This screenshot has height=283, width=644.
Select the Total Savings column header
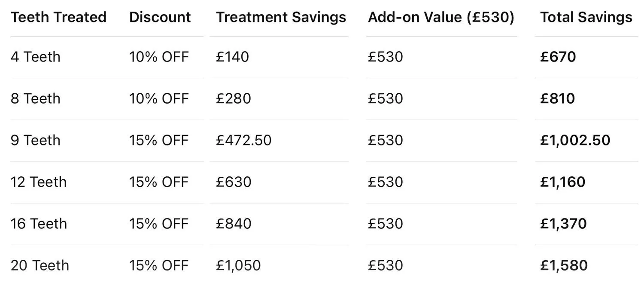pyautogui.click(x=586, y=17)
